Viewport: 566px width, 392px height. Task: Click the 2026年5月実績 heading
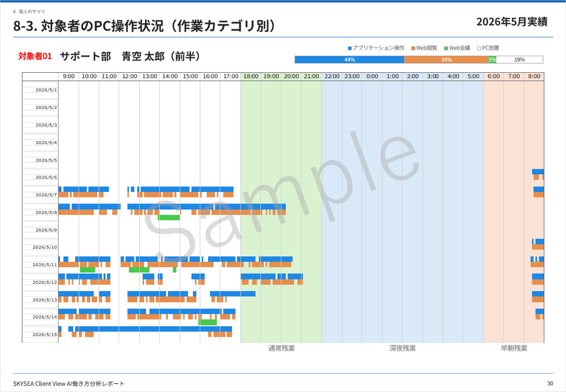click(512, 22)
